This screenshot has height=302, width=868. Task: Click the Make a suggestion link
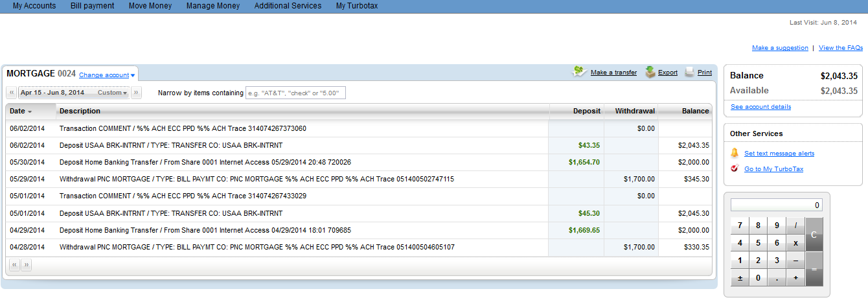point(780,48)
